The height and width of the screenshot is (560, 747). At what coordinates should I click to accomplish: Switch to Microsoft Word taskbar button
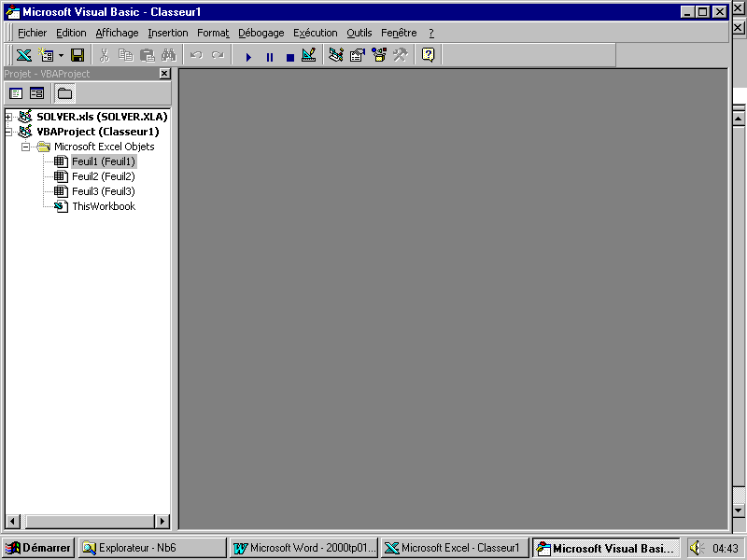coord(304,548)
